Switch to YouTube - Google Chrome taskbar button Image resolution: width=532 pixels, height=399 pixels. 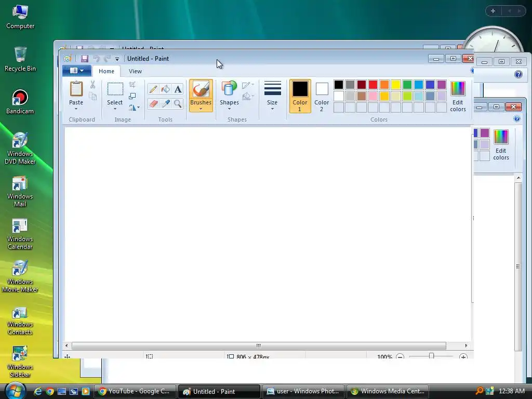click(x=136, y=391)
